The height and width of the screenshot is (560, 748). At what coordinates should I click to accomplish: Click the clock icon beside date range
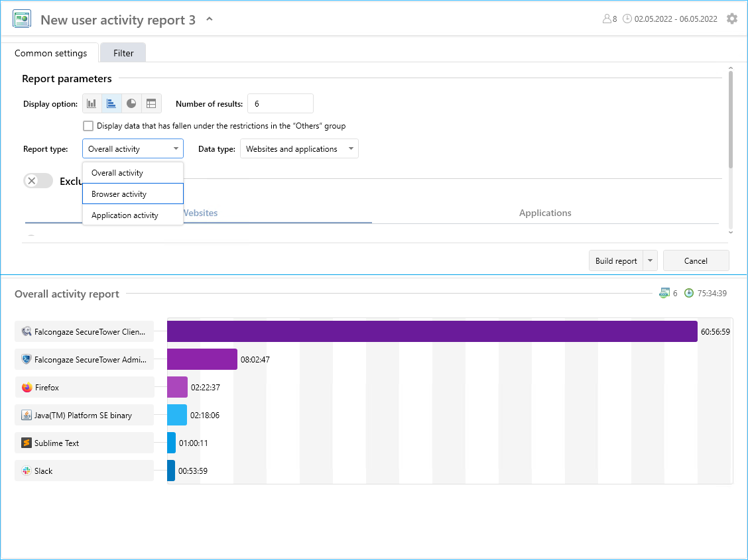(627, 19)
